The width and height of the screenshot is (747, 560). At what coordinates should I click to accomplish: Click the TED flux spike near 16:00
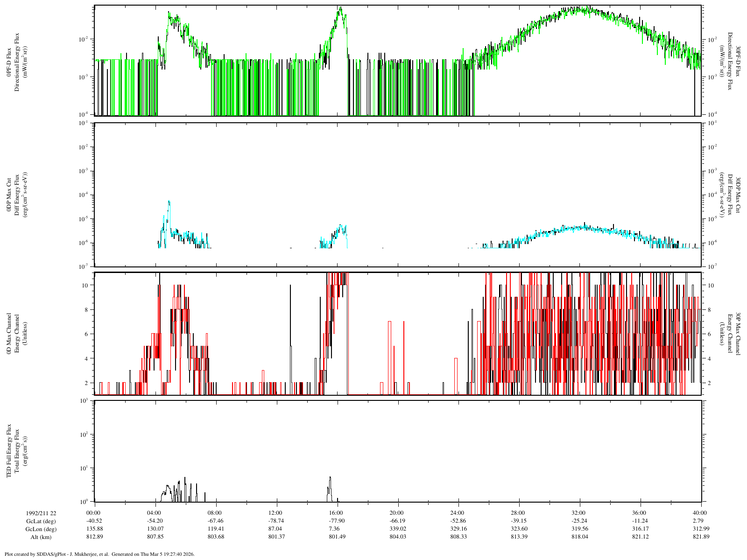(330, 479)
